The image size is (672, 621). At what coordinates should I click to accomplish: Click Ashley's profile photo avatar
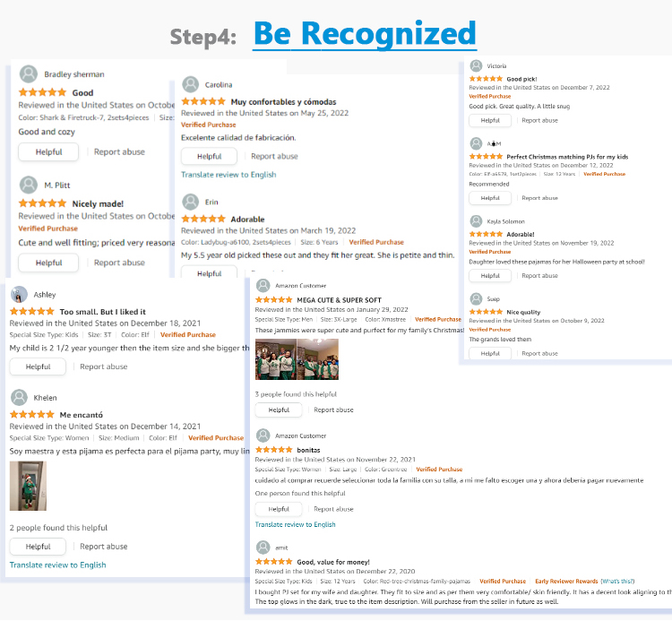click(x=19, y=295)
